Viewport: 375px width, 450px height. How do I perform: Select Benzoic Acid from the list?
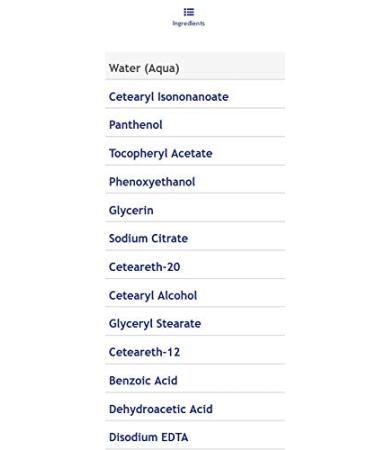click(143, 380)
